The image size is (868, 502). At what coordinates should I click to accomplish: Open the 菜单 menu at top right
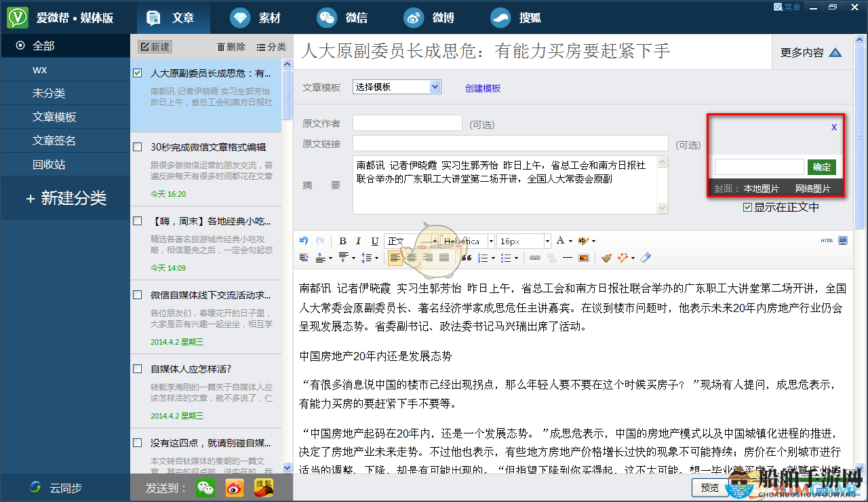[x=787, y=7]
